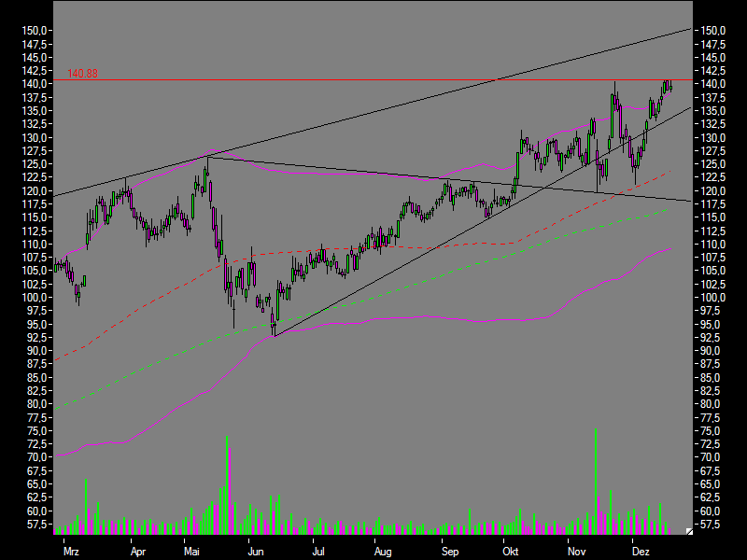This screenshot has height=560, width=747.
Task: Click the resize grip icon in chart corner
Action: 689,531
